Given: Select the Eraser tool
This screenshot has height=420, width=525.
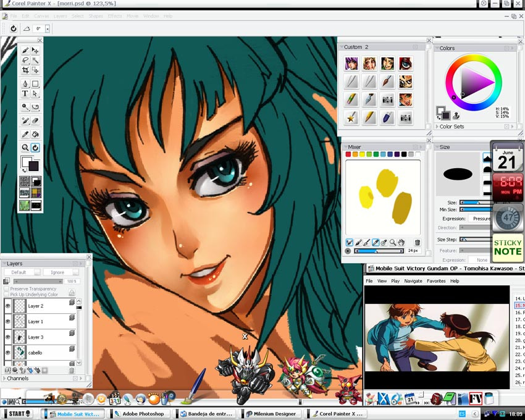Looking at the screenshot, I should tap(35, 120).
